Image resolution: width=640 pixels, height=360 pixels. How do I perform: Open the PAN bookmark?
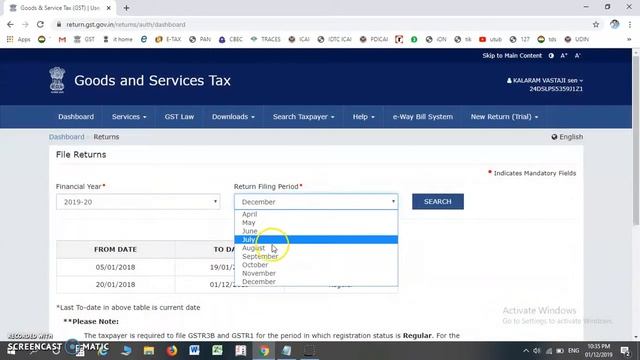click(200, 39)
